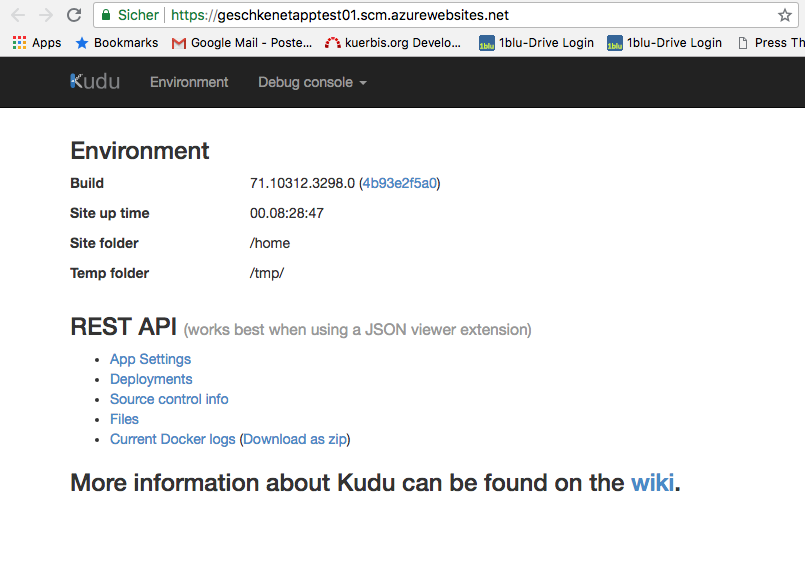The image size is (805, 573).
Task: Click the Site up time label
Action: pyautogui.click(x=109, y=213)
